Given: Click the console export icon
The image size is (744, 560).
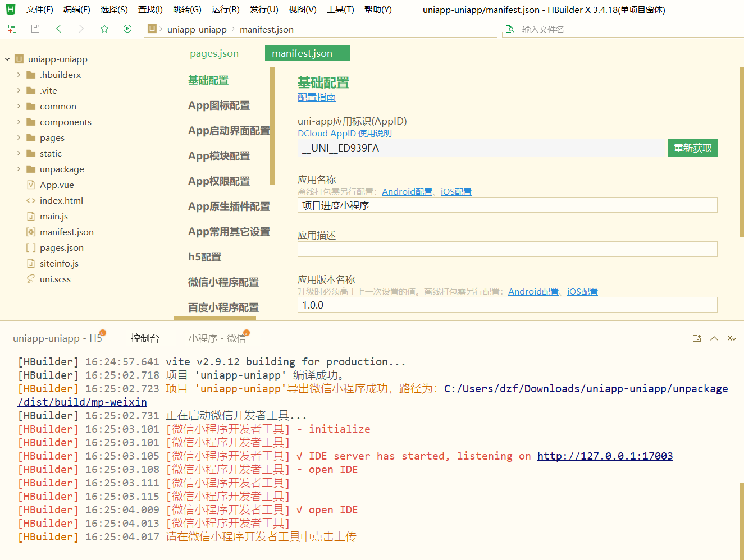Looking at the screenshot, I should tap(697, 338).
